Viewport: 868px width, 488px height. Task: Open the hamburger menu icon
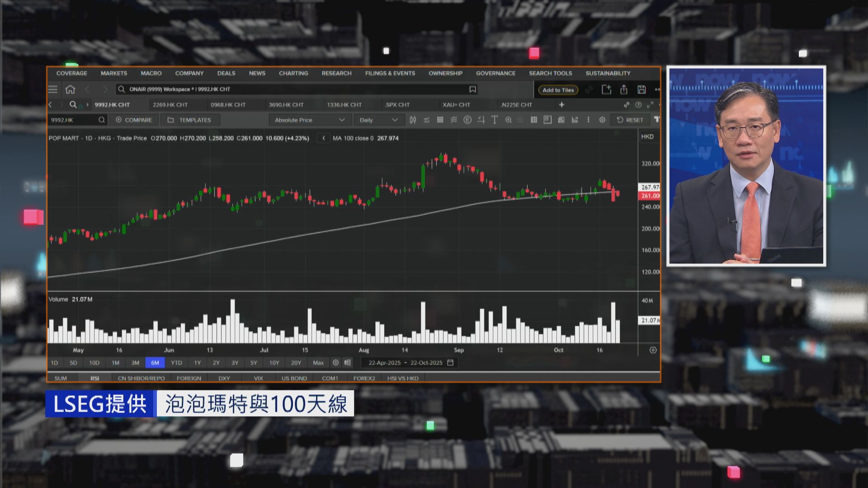click(x=53, y=89)
